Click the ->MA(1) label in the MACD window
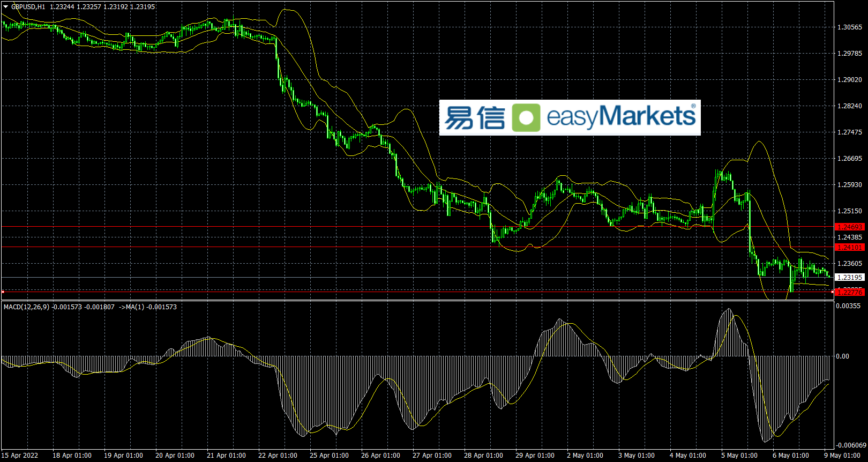868x462 pixels. pyautogui.click(x=132, y=307)
